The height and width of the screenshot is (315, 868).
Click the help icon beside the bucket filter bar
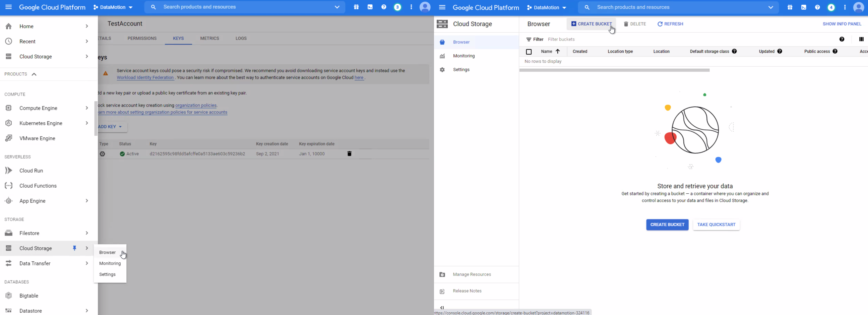842,40
